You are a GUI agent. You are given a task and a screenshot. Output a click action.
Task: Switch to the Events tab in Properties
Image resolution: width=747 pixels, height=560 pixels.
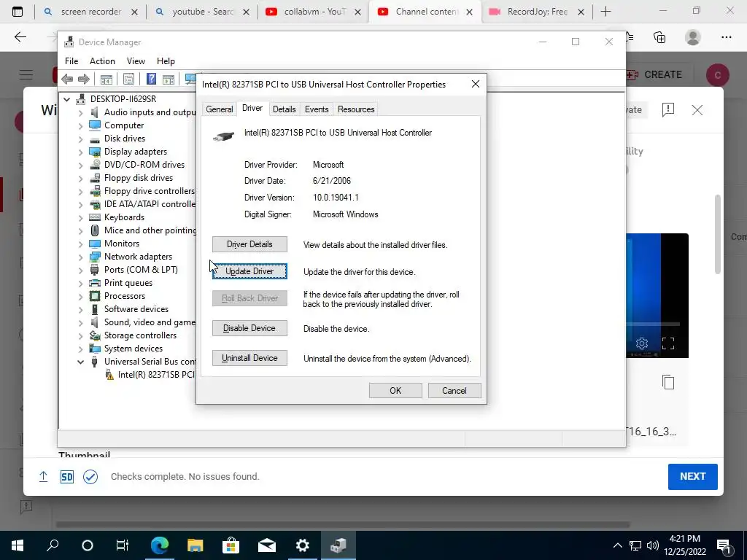[317, 109]
